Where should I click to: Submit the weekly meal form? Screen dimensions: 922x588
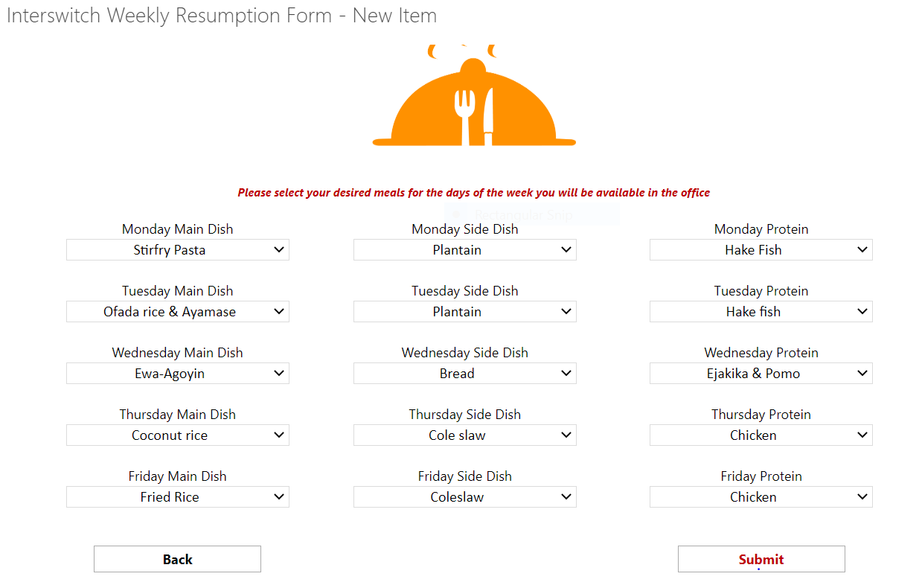tap(761, 560)
